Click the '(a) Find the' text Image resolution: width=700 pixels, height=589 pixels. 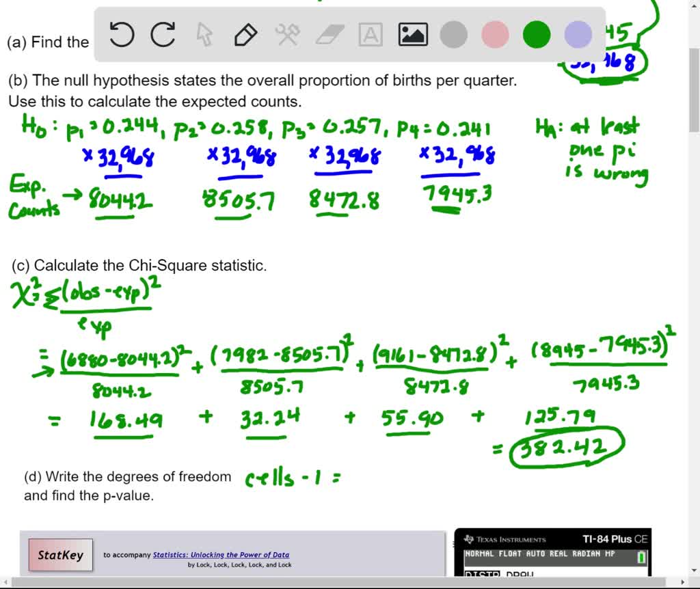click(48, 42)
